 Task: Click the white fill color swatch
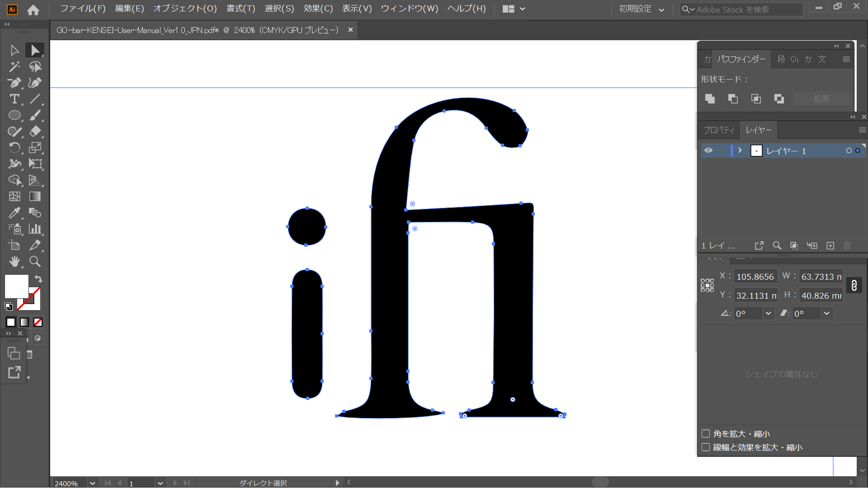click(x=16, y=286)
